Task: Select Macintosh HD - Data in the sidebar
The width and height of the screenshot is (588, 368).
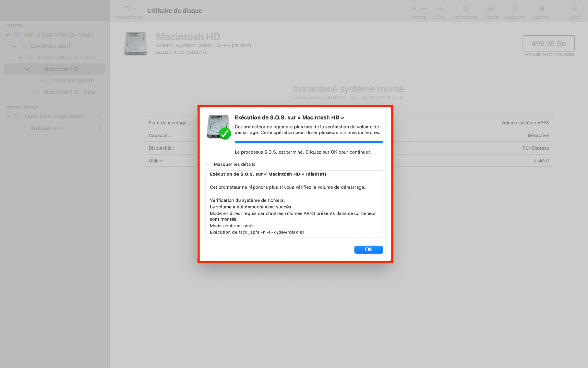Action: point(69,92)
